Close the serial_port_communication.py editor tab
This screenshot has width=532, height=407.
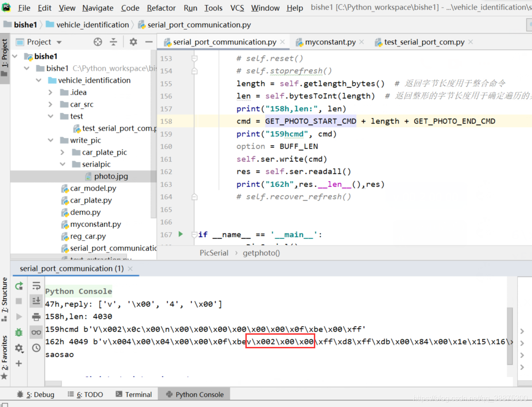click(282, 42)
